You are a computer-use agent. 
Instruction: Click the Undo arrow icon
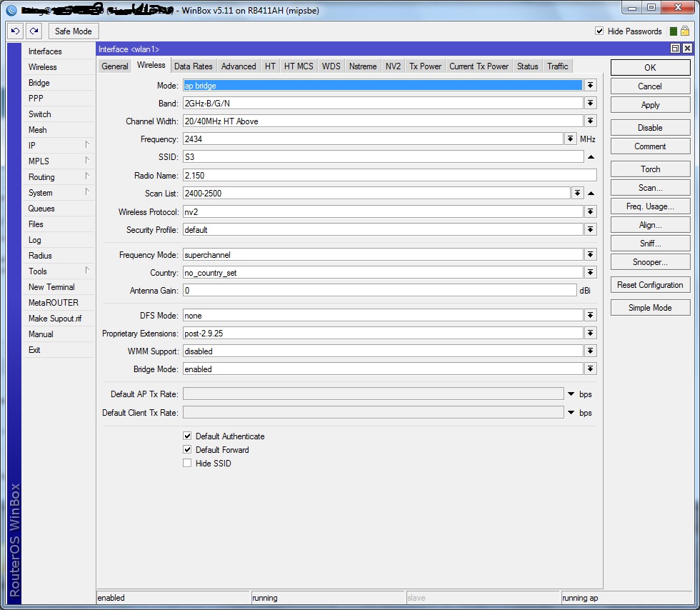pyautogui.click(x=15, y=31)
